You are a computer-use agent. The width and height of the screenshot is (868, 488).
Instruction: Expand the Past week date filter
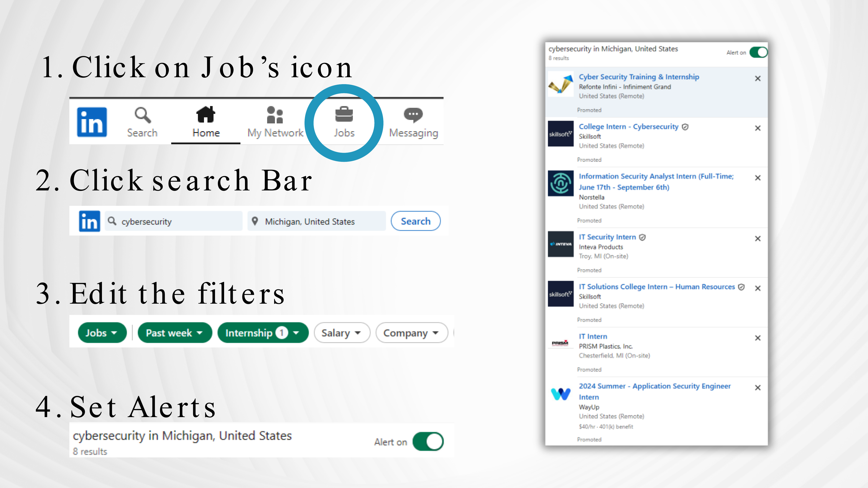pyautogui.click(x=174, y=333)
